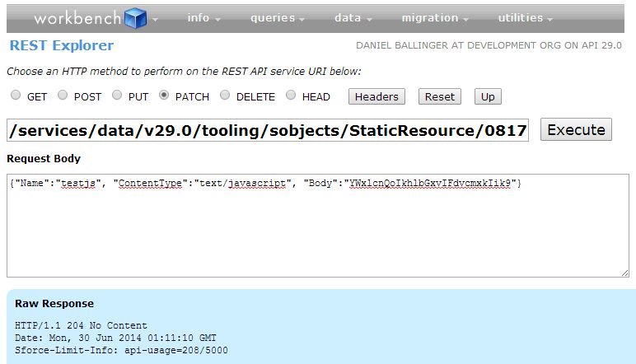This screenshot has height=364, width=636.
Task: Click the Date Mon 30 Jun 2014 line
Action: [115, 338]
